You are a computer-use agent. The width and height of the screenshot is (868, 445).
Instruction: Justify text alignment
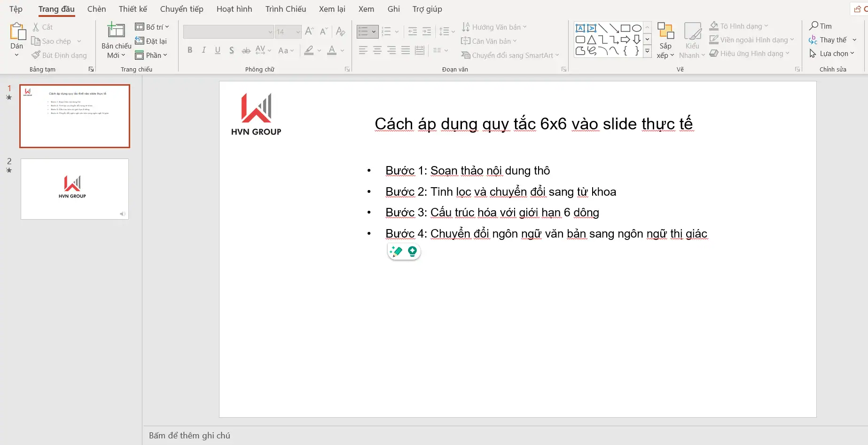pyautogui.click(x=406, y=50)
